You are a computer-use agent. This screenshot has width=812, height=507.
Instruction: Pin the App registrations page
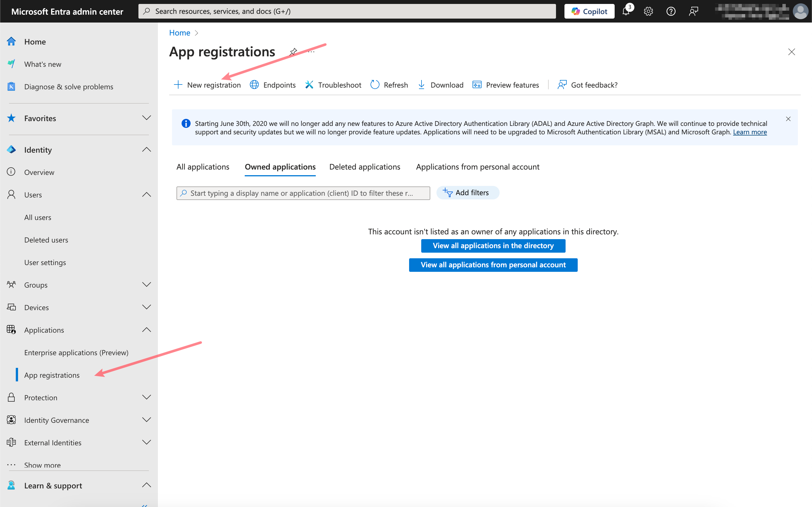(x=293, y=52)
